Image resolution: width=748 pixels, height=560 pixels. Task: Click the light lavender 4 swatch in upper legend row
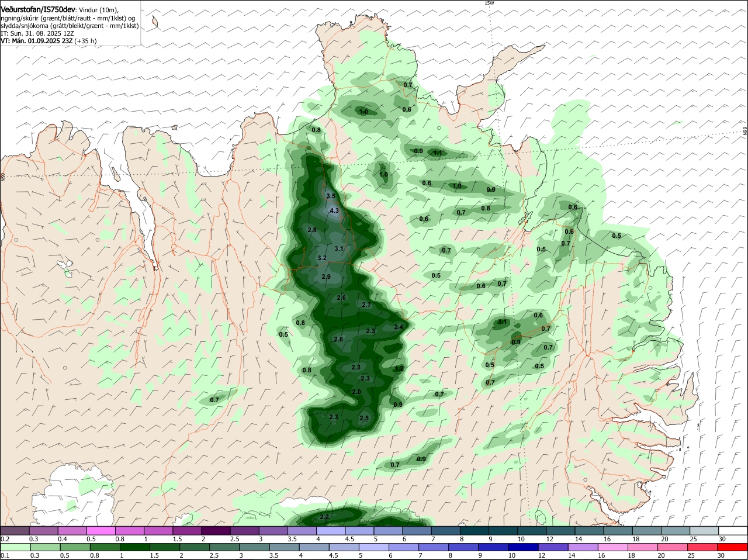(331, 530)
